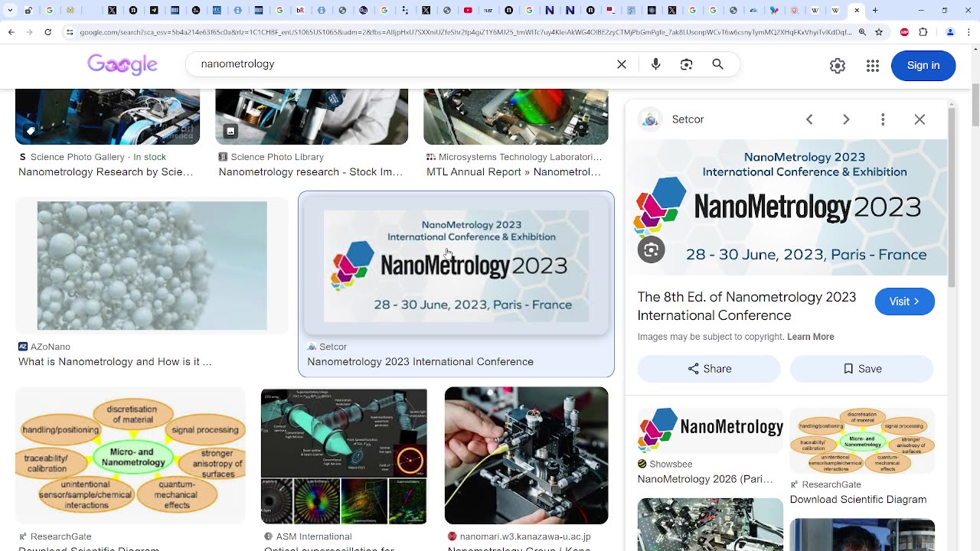Show next image in preview panel
The width and height of the screenshot is (980, 551).
846,119
